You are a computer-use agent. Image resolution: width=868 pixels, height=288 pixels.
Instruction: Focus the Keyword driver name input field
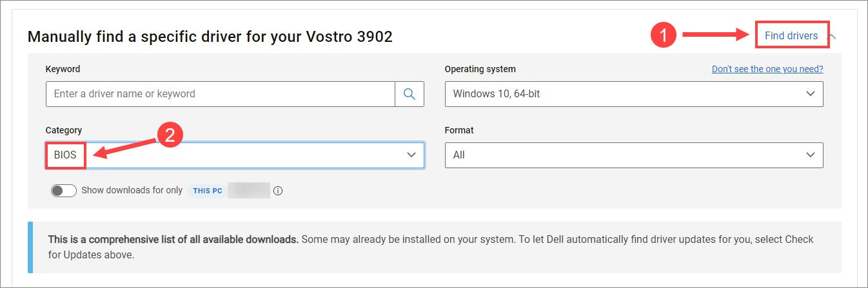(x=220, y=94)
